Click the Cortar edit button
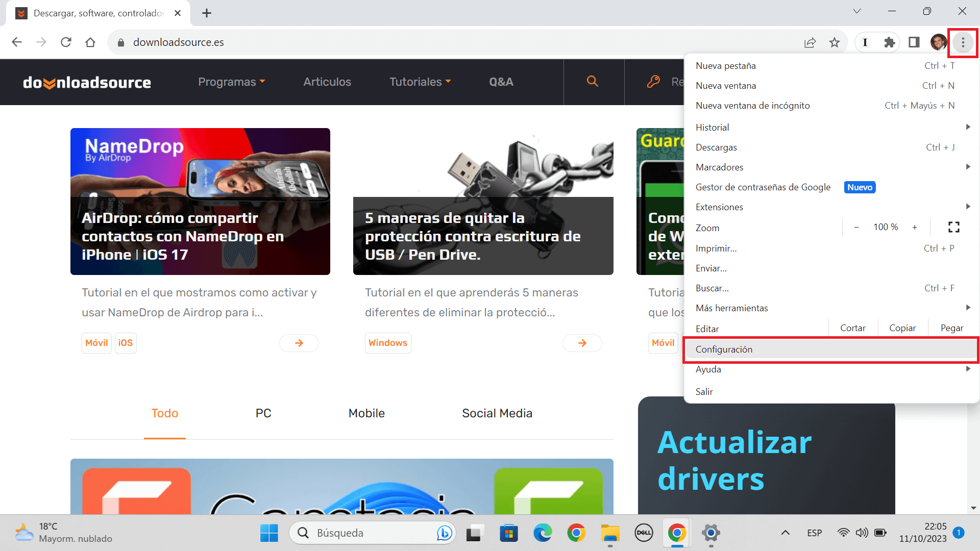The height and width of the screenshot is (551, 980). [853, 328]
